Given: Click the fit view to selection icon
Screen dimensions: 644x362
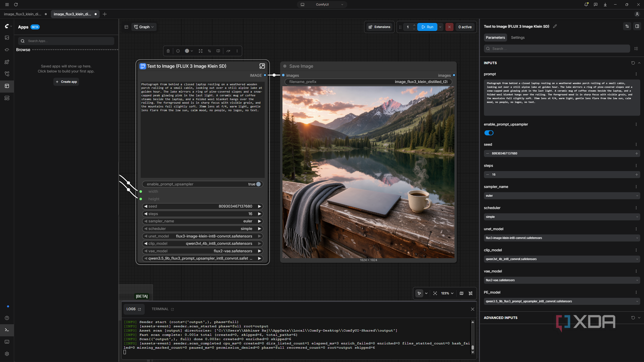Looking at the screenshot, I should 435,294.
